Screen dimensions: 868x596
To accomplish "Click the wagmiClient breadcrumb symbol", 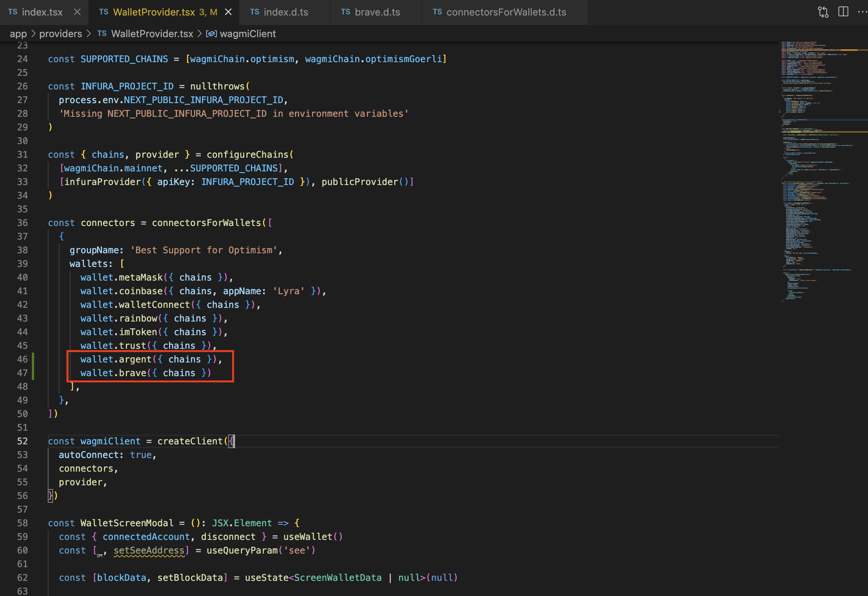I will pos(248,34).
